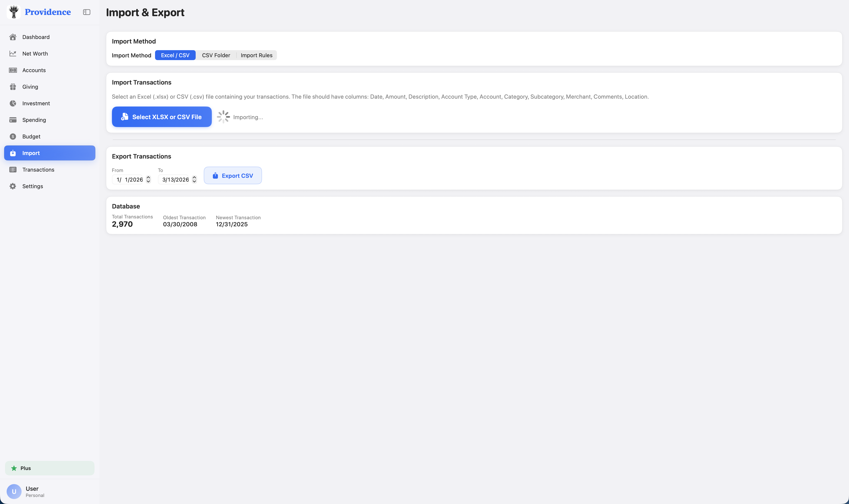849x504 pixels.
Task: Click the Transactions list icon
Action: point(13,170)
